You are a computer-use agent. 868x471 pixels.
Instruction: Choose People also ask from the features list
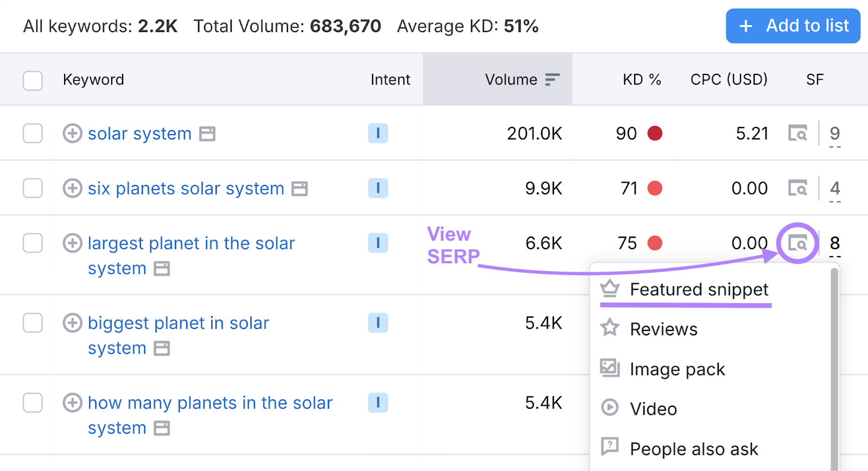(x=694, y=449)
